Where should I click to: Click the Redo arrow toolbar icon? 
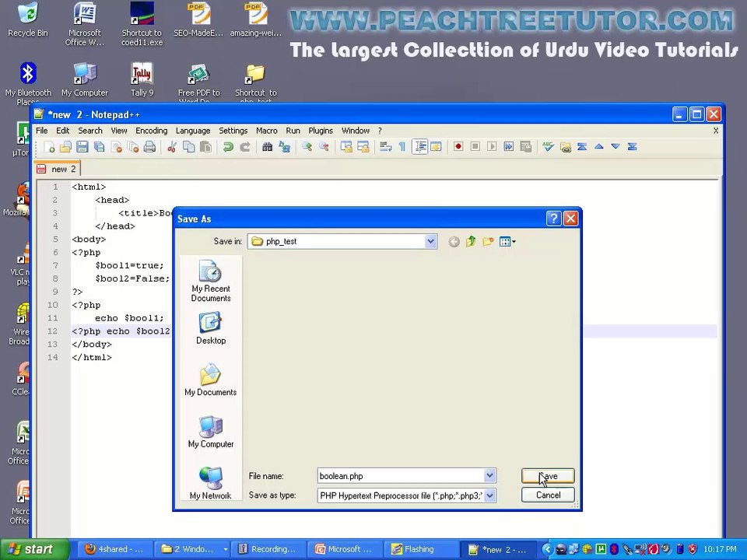(245, 147)
